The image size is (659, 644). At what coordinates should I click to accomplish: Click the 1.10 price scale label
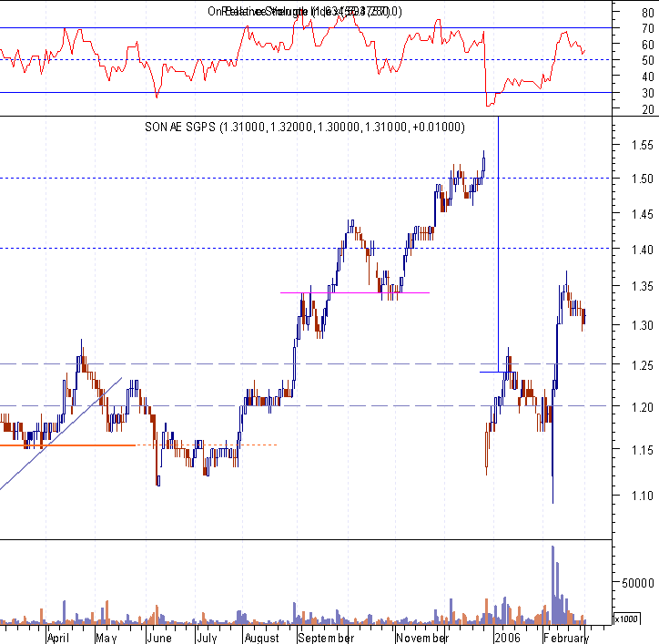[643, 496]
